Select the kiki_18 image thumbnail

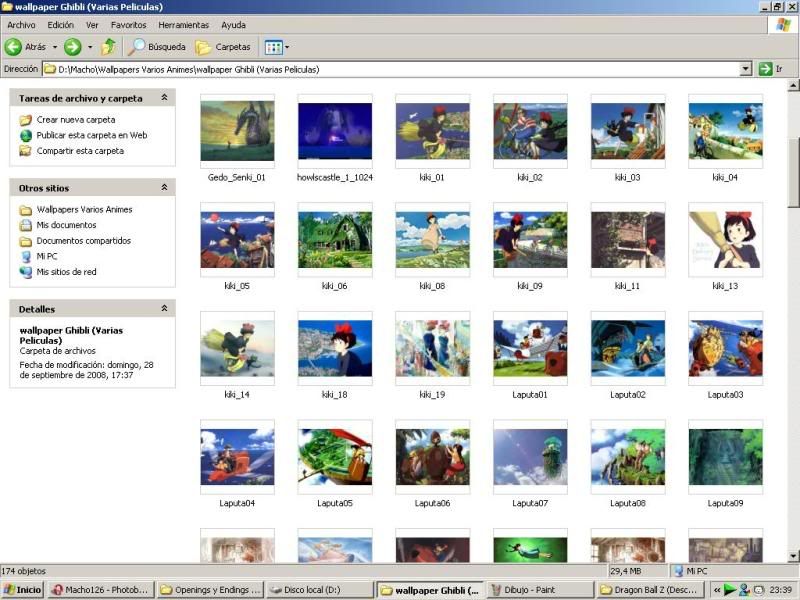(335, 348)
